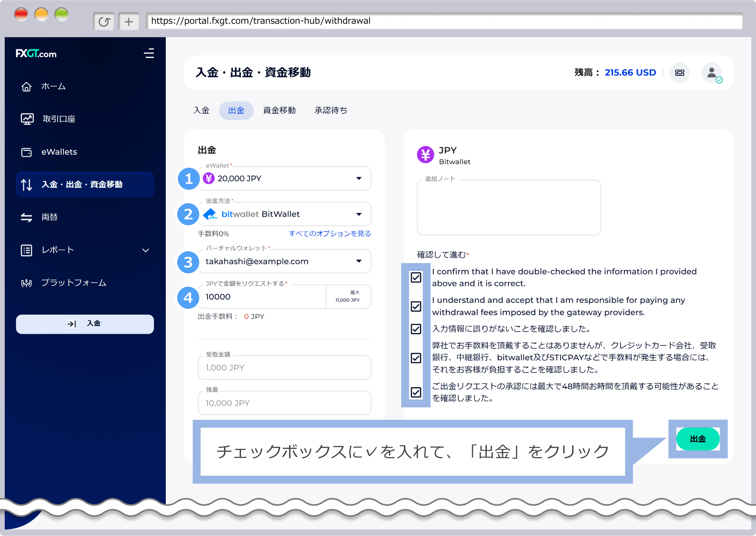Image resolution: width=756 pixels, height=536 pixels.
Task: Open プラットフォーム in the sidebar
Action: [x=85, y=283]
